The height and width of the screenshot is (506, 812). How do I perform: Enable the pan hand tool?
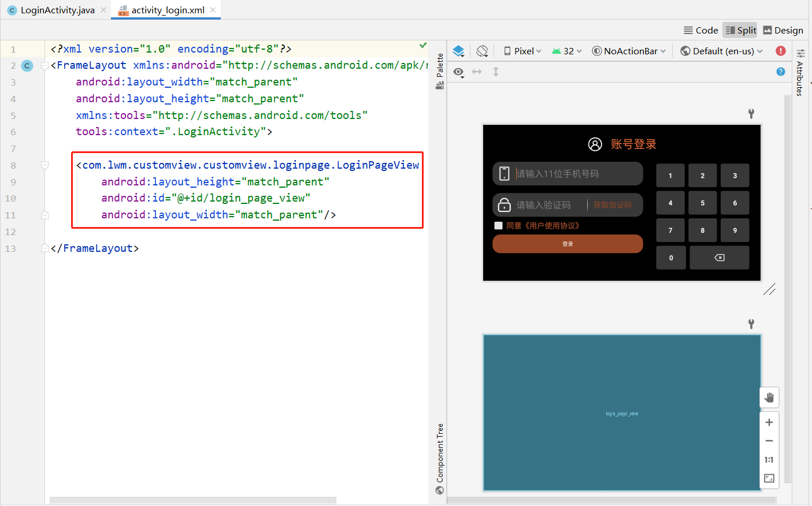(769, 397)
